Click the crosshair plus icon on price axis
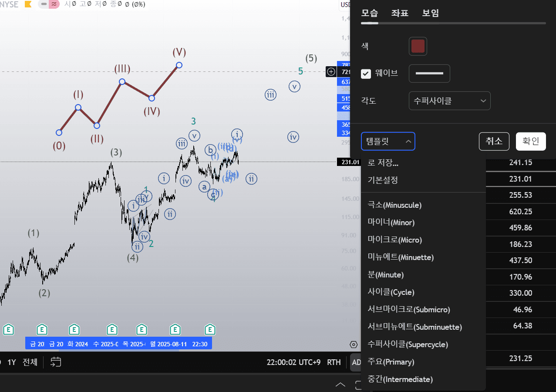The height and width of the screenshot is (392, 556). pos(331,71)
